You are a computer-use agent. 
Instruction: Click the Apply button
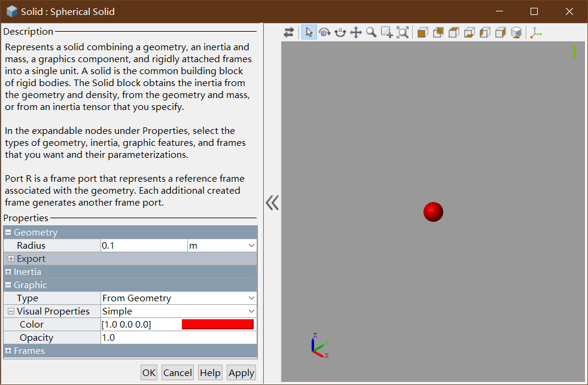(241, 372)
